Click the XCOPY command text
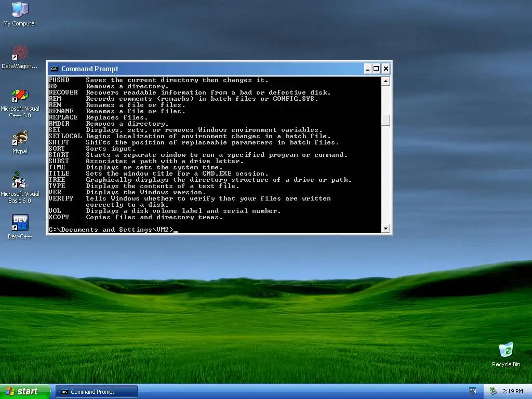 pos(59,217)
